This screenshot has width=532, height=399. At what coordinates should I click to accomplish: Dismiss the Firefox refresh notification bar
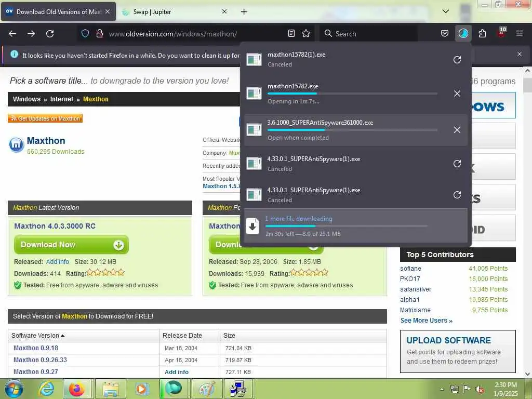[x=520, y=54]
